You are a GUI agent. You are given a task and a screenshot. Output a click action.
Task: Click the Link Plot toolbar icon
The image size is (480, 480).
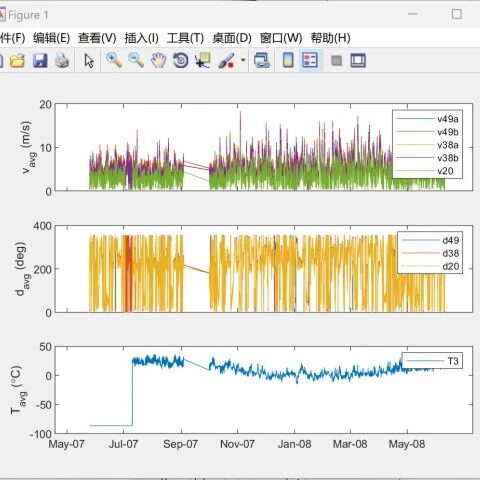tap(262, 61)
